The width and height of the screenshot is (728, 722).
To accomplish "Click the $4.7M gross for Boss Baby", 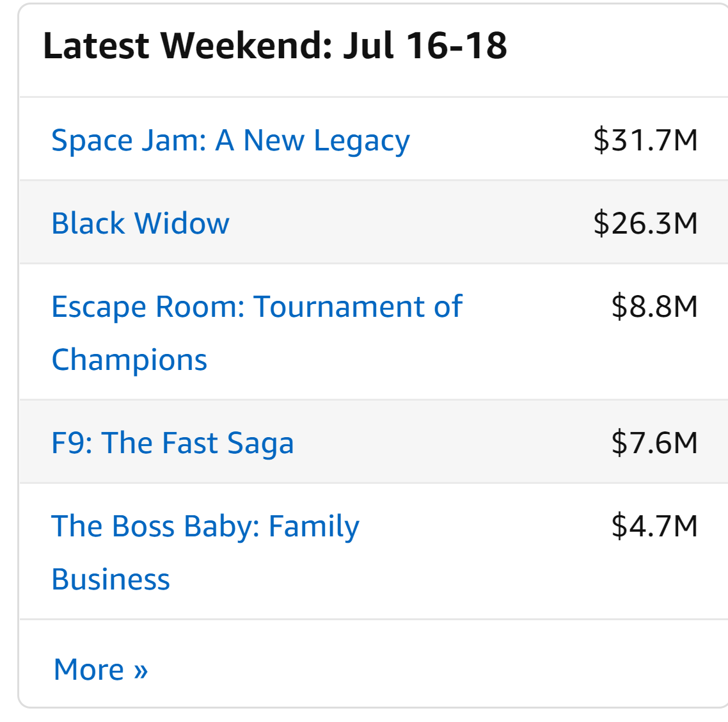I will 654,526.
